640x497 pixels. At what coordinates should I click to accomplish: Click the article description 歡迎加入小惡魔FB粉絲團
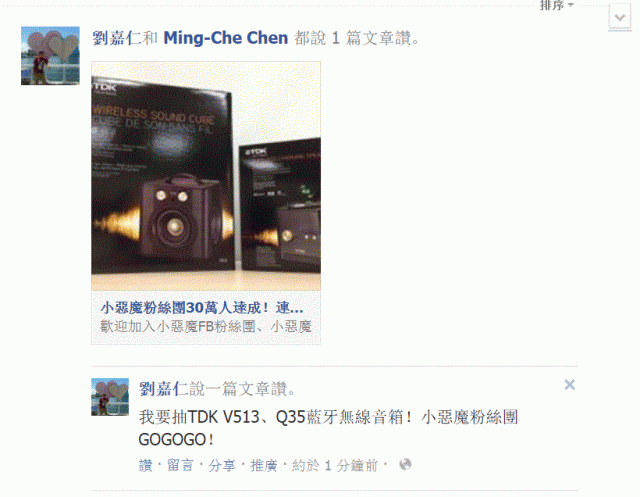coord(206,326)
